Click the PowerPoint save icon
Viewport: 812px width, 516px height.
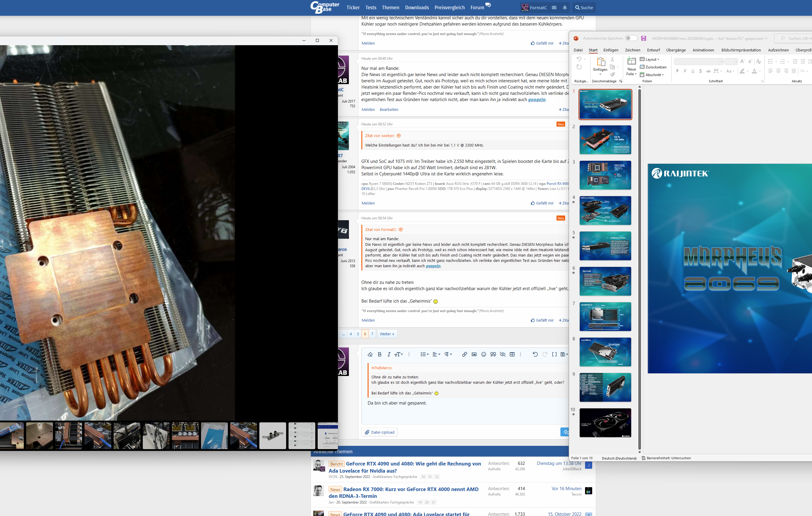(x=643, y=38)
